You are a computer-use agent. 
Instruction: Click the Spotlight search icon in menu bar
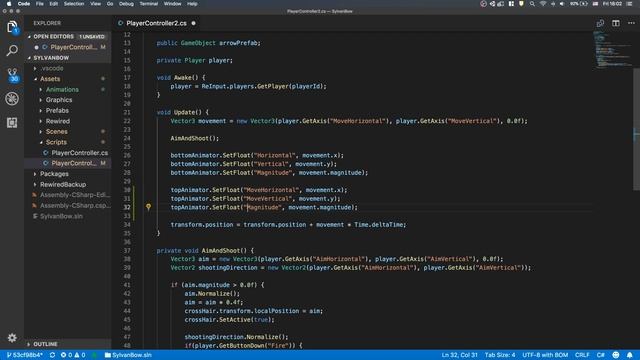[532, 4]
